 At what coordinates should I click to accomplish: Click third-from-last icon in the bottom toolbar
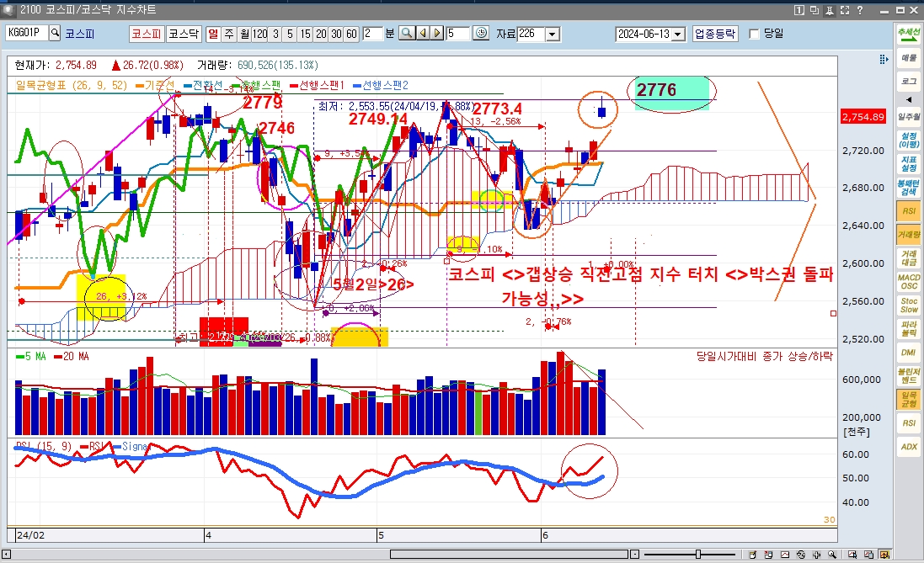click(852, 555)
